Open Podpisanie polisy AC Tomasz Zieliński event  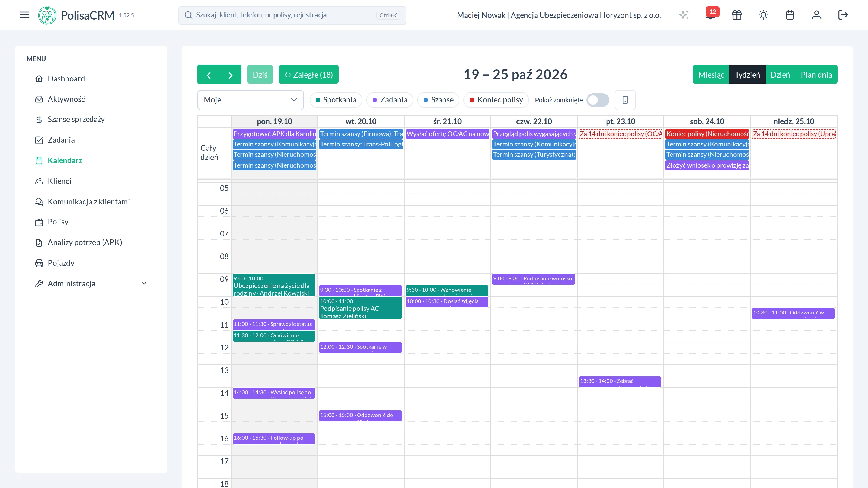click(360, 308)
